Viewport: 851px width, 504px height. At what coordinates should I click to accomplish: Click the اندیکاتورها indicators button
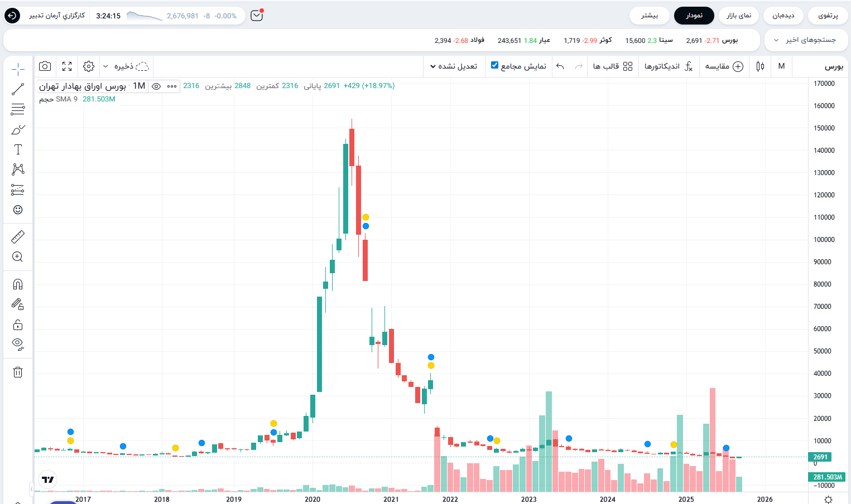pyautogui.click(x=668, y=66)
